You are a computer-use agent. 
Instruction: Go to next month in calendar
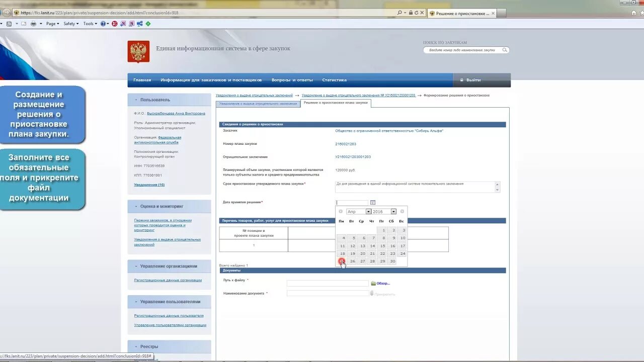(402, 212)
